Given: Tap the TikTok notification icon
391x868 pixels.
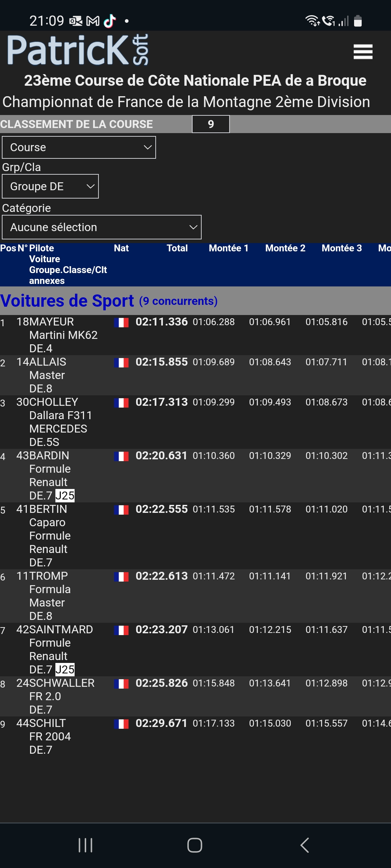Looking at the screenshot, I should point(110,21).
